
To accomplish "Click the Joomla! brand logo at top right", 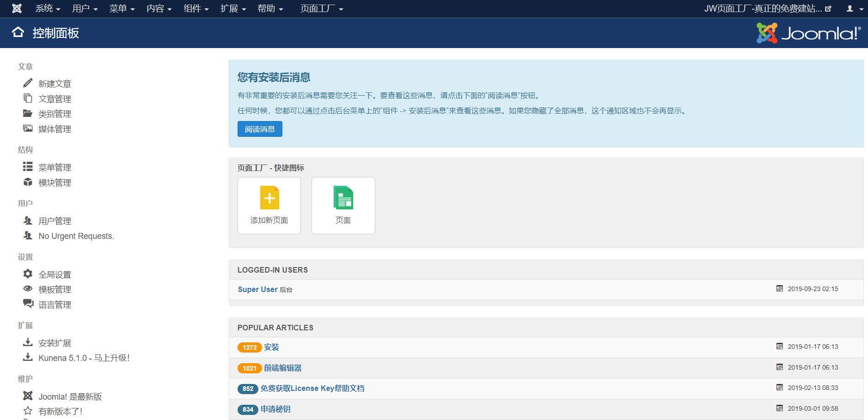I will (x=808, y=33).
